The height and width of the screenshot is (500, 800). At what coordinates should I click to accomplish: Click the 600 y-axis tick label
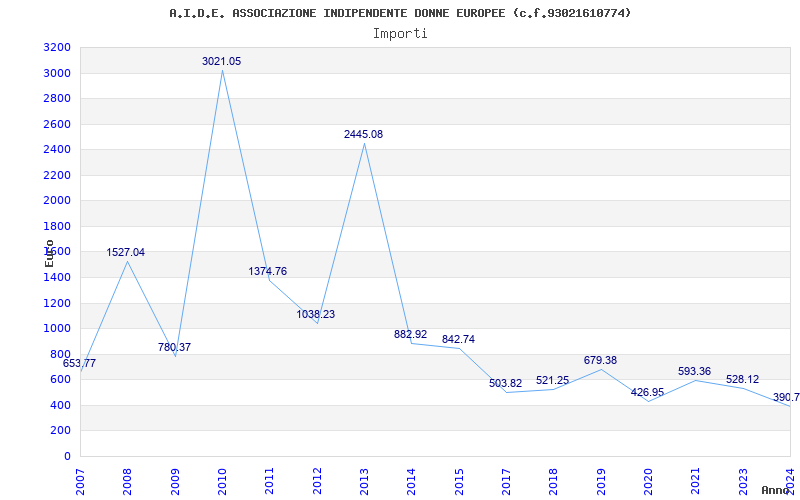click(x=61, y=380)
